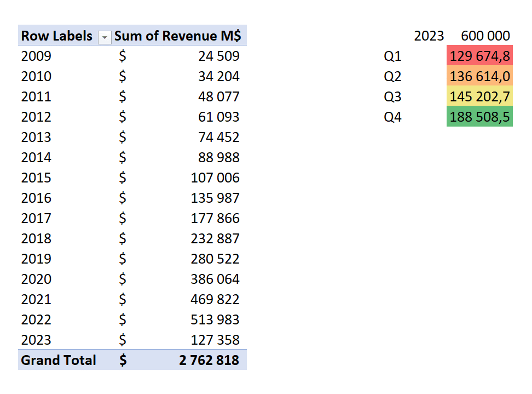Click revenue value 127 358 for 2023

(x=215, y=340)
